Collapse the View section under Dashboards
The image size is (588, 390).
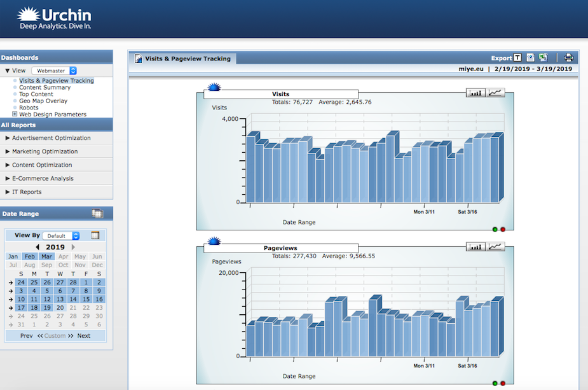click(x=7, y=71)
